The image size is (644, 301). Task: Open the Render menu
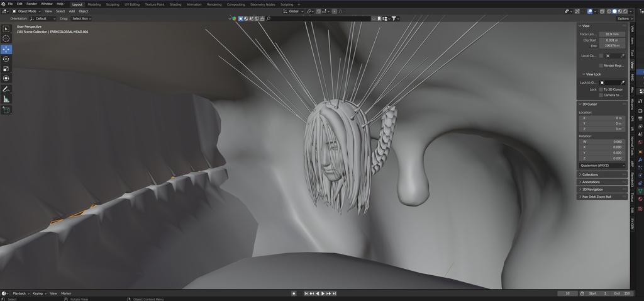click(x=31, y=4)
